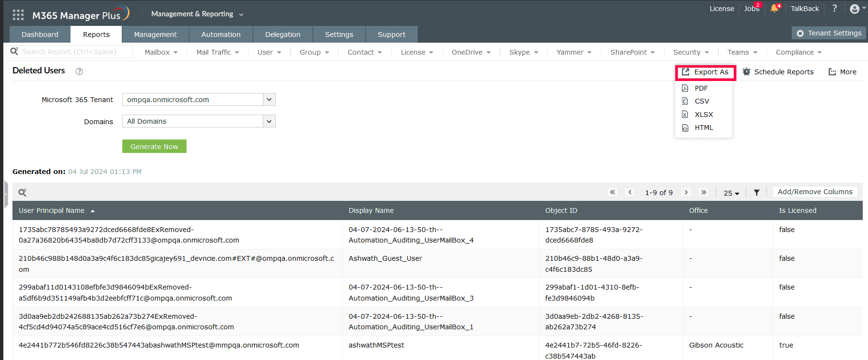Sort by User Principal Name arrow
Image resolution: width=868 pixels, height=360 pixels.
click(93, 211)
